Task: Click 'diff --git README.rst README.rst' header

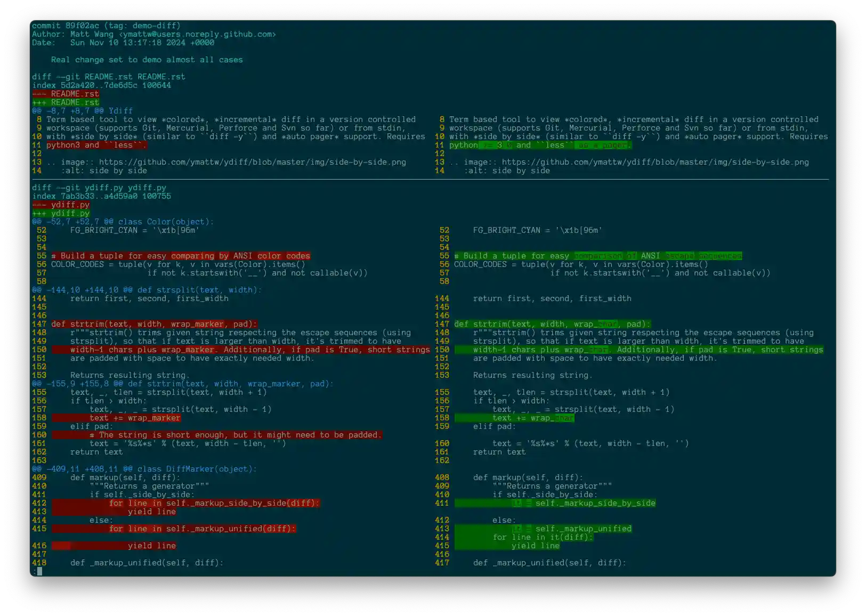Action: tap(109, 77)
